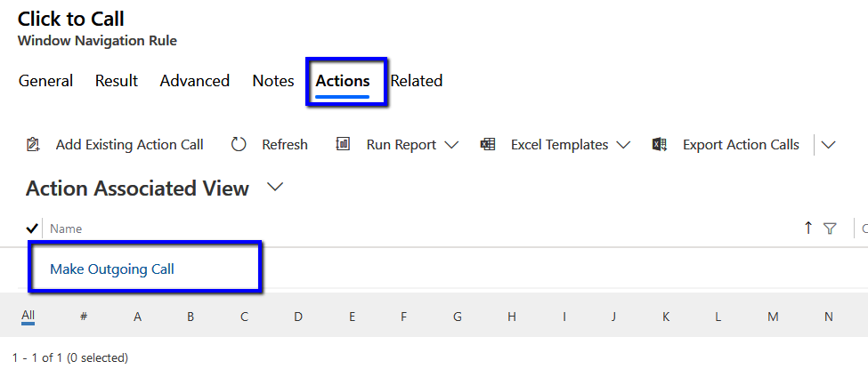Expand the Excel Templates dropdown chevron

(x=623, y=145)
